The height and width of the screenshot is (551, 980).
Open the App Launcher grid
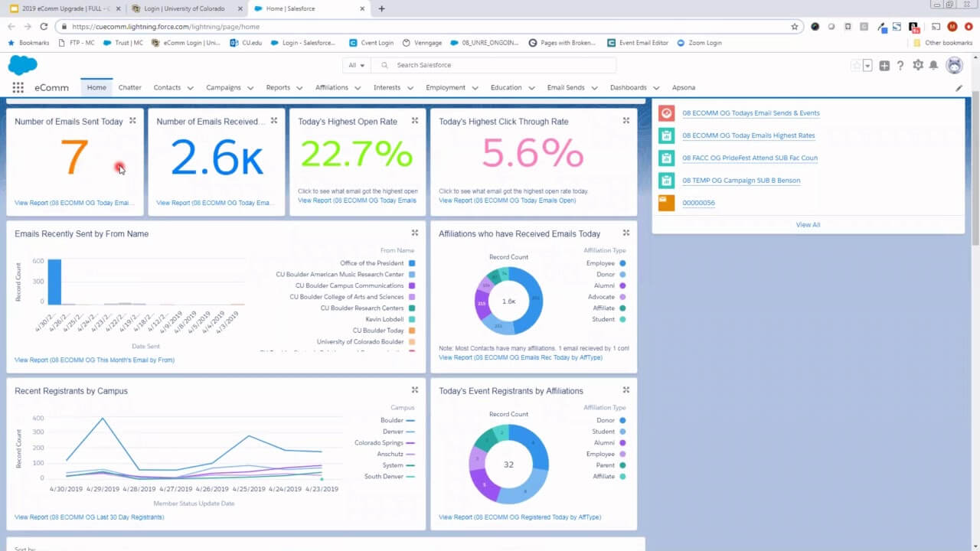pyautogui.click(x=18, y=87)
